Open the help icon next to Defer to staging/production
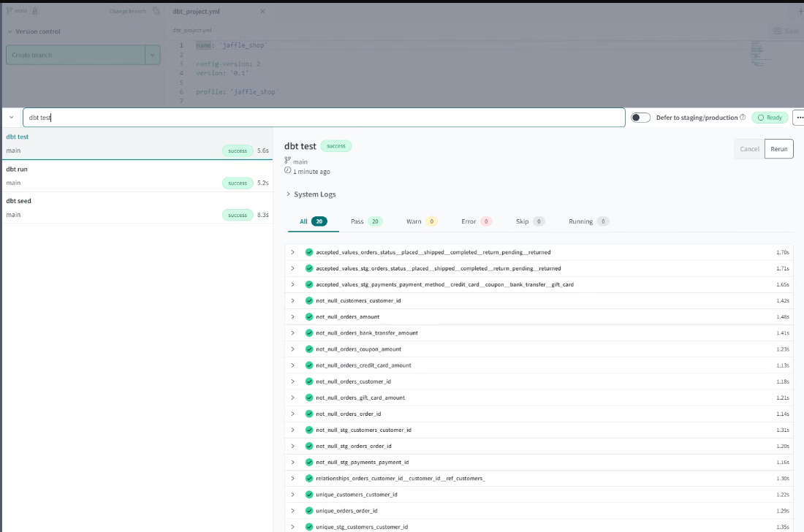 point(743,118)
